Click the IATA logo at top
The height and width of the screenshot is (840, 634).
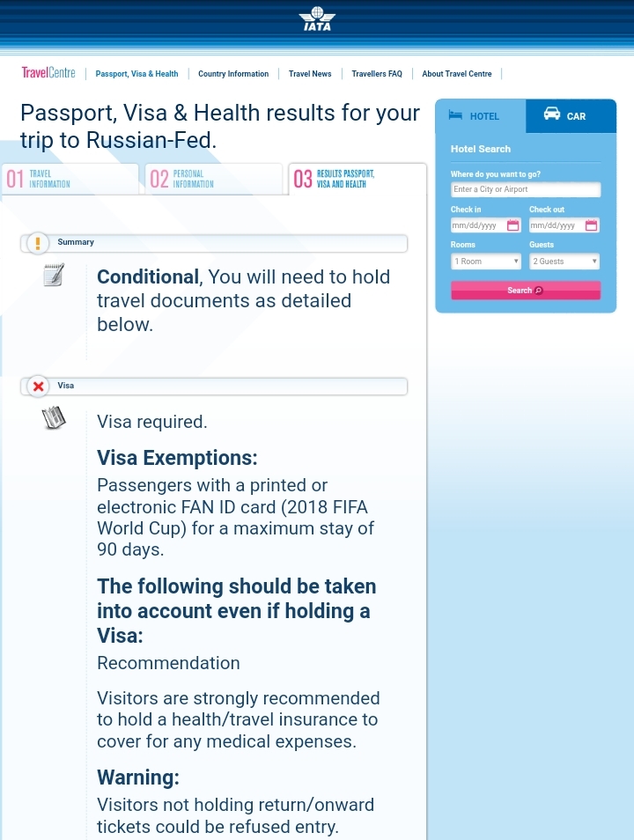point(317,18)
